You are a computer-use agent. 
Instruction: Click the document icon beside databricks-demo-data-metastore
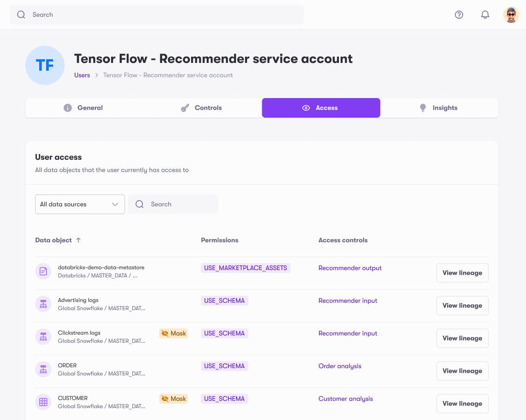[43, 271]
